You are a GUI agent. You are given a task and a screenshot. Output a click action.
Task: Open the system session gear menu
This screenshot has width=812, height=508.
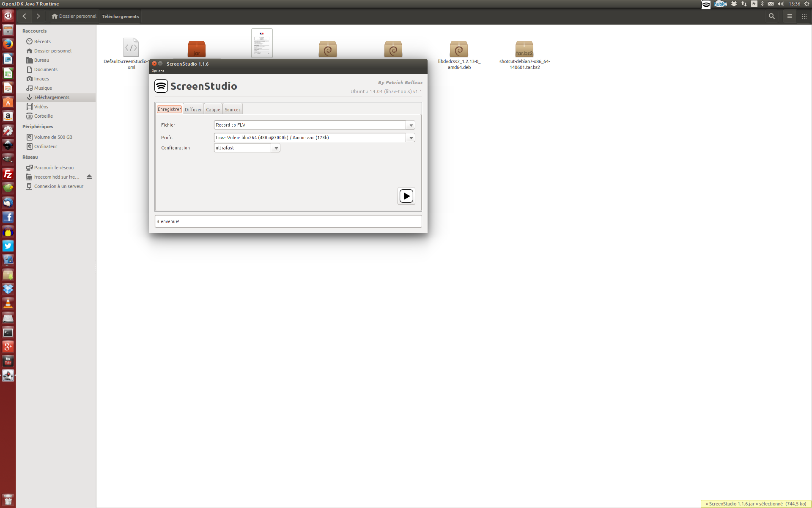coord(807,4)
